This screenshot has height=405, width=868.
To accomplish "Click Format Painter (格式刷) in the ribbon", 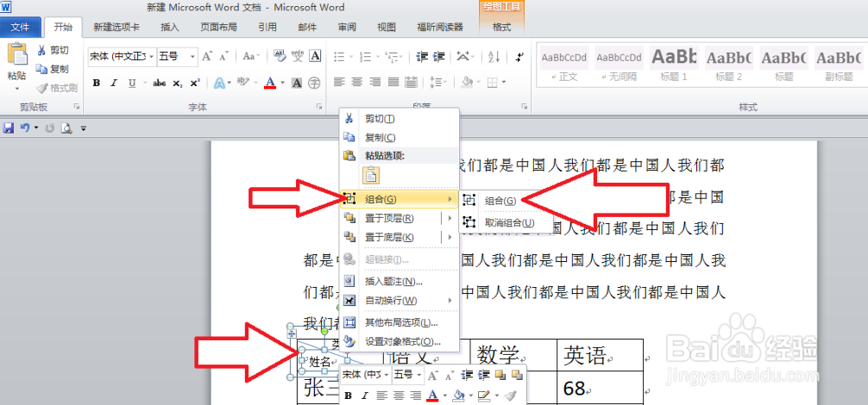I will point(57,88).
